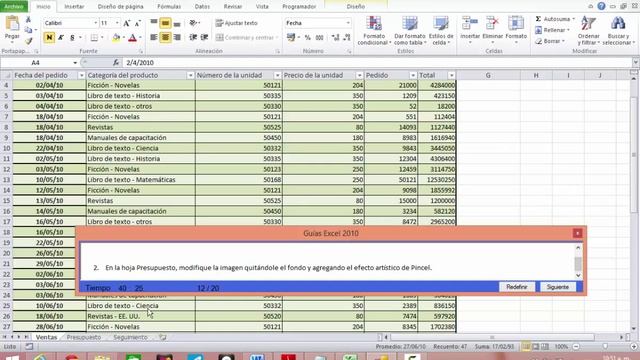640x360 pixels.
Task: Click the Cut scissors icon
Action: pos(28,20)
